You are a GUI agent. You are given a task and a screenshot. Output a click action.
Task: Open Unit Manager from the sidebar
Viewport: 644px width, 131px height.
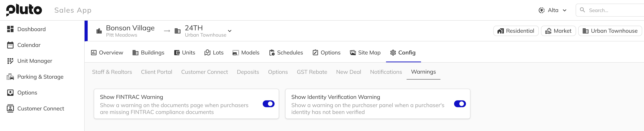point(35,61)
